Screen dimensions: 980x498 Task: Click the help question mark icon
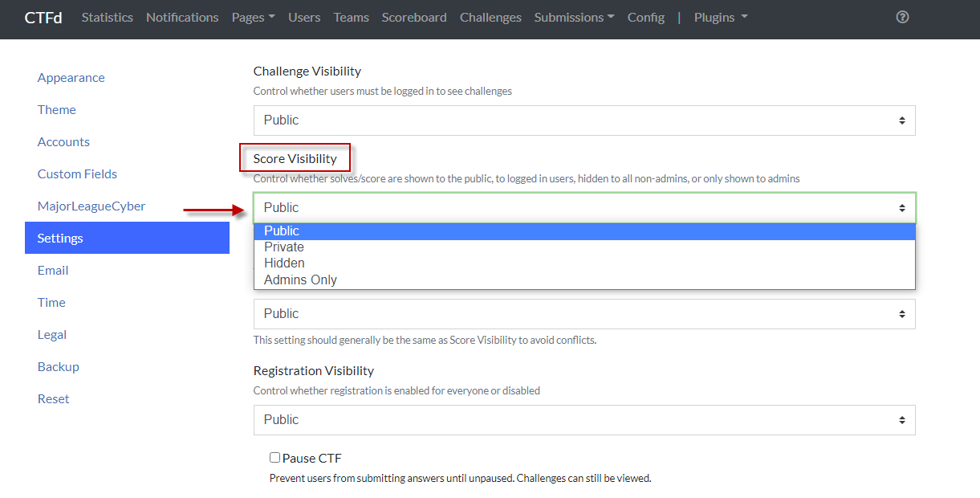pos(902,17)
